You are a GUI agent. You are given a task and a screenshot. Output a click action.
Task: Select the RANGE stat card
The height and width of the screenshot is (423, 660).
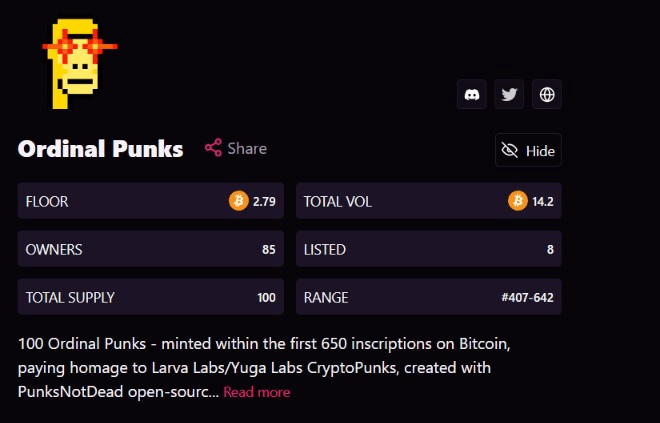click(x=428, y=297)
